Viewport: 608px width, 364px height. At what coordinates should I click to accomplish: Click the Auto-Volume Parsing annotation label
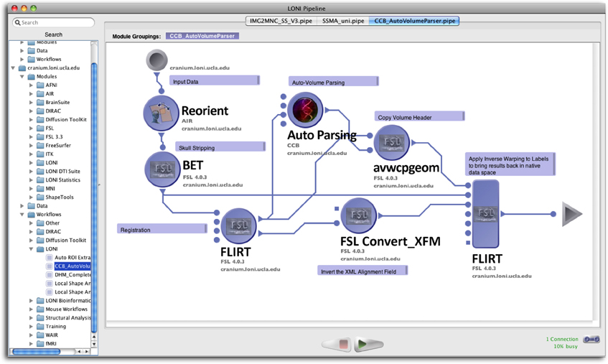point(334,81)
